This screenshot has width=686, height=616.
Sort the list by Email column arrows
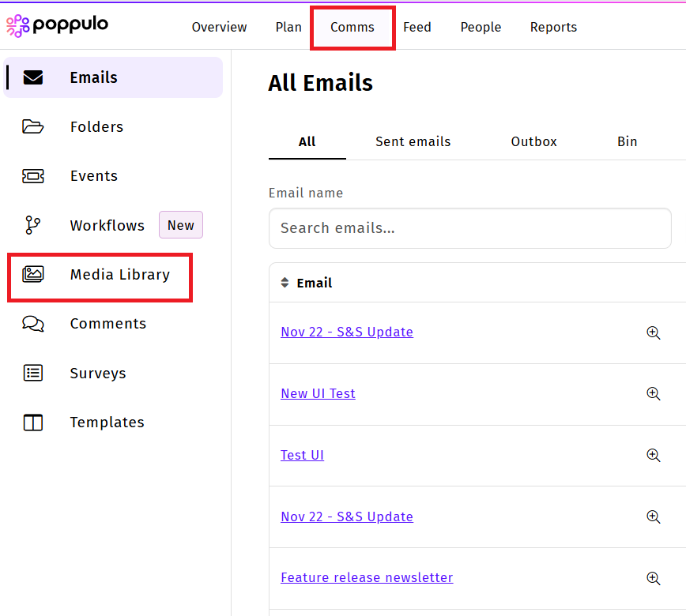pyautogui.click(x=285, y=283)
